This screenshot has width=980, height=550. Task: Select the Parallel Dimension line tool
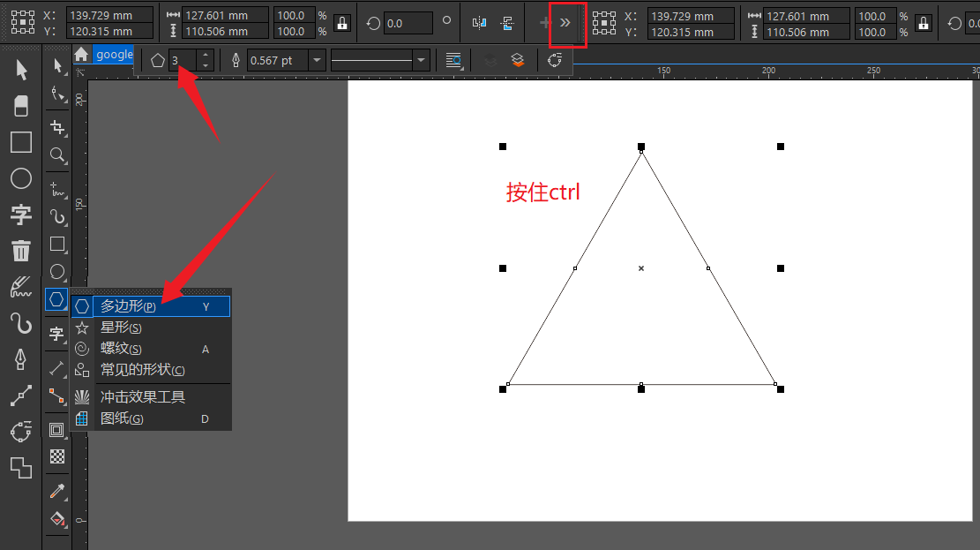[x=57, y=369]
